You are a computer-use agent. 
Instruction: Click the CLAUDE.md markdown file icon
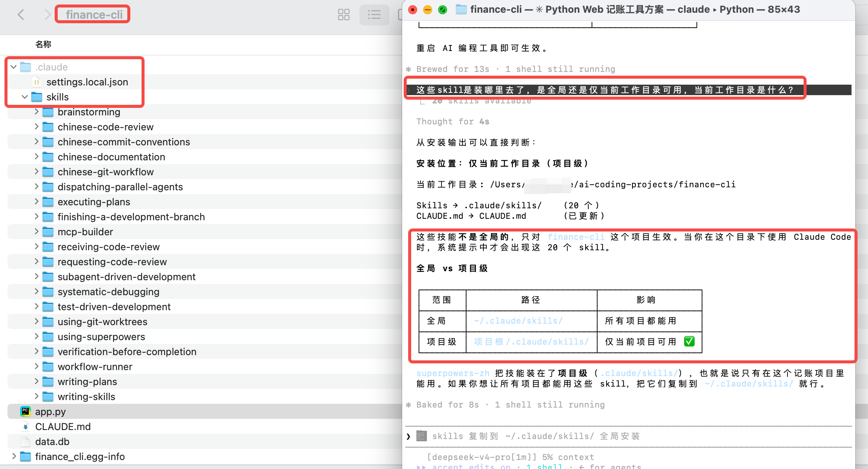[x=25, y=427]
